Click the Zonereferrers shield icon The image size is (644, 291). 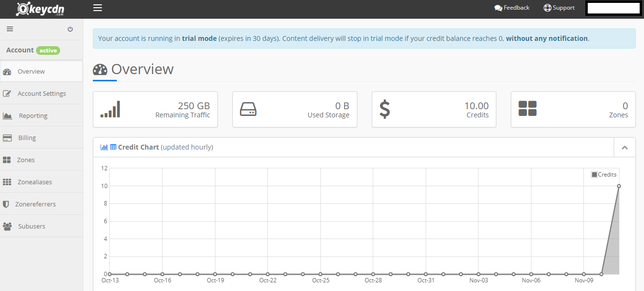[x=6, y=204]
